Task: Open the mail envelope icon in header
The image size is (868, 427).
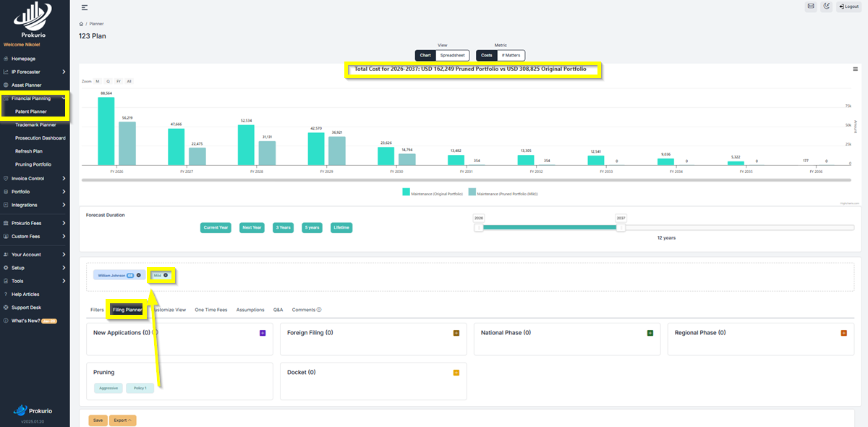Action: tap(811, 7)
